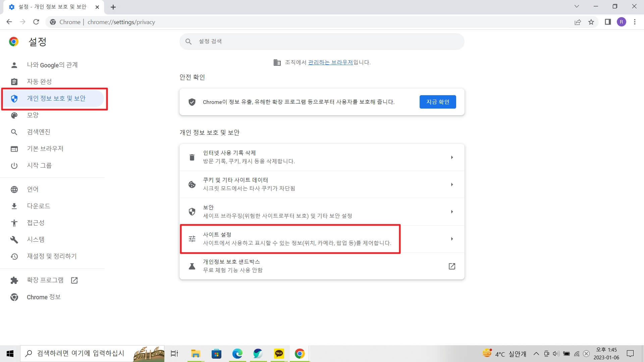Open the Chrome three-dot menu
Screen dimensions: 644x362
[x=635, y=22]
